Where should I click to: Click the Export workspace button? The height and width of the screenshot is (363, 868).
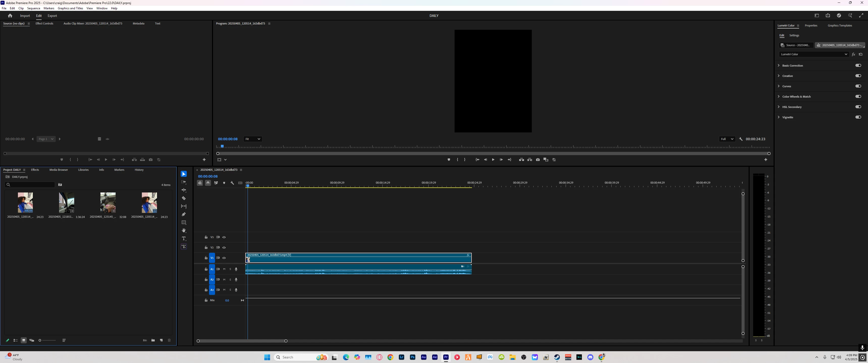point(52,16)
